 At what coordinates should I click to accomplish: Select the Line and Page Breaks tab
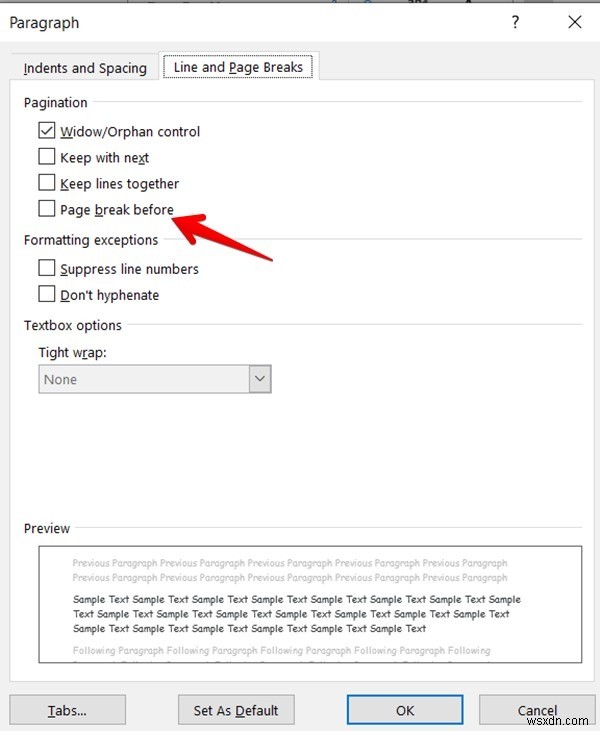[239, 67]
